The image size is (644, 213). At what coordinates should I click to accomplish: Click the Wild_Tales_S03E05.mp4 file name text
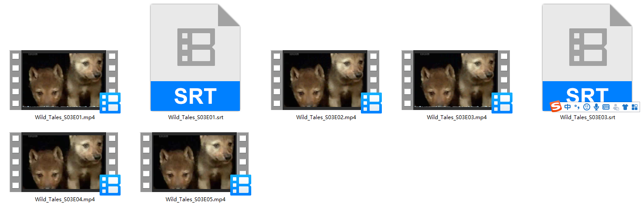tap(195, 199)
